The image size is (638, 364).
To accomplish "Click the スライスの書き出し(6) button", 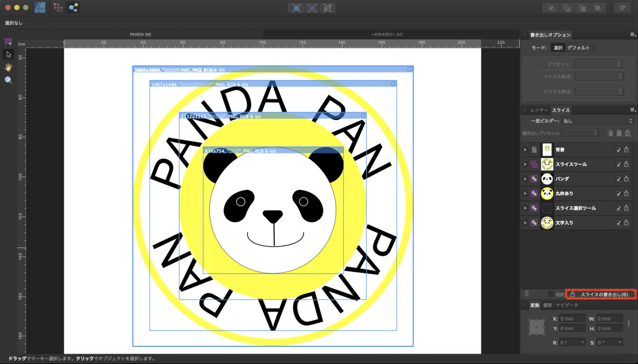I will point(600,294).
